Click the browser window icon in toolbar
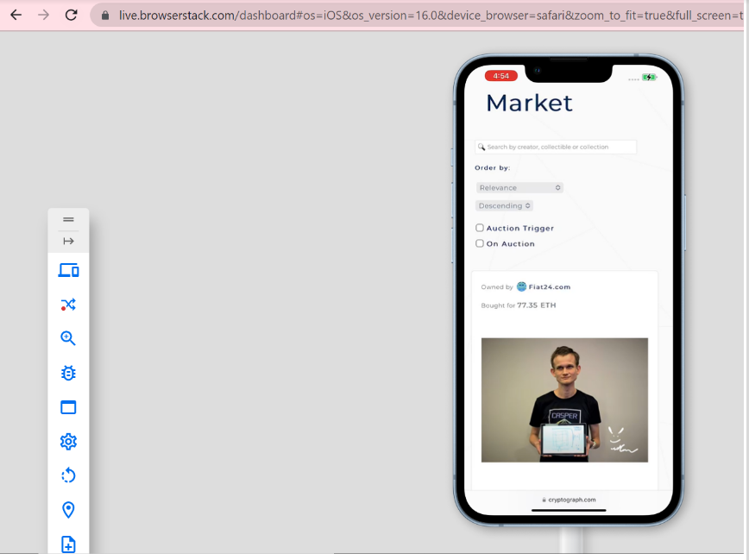The height and width of the screenshot is (560, 749). [x=68, y=407]
